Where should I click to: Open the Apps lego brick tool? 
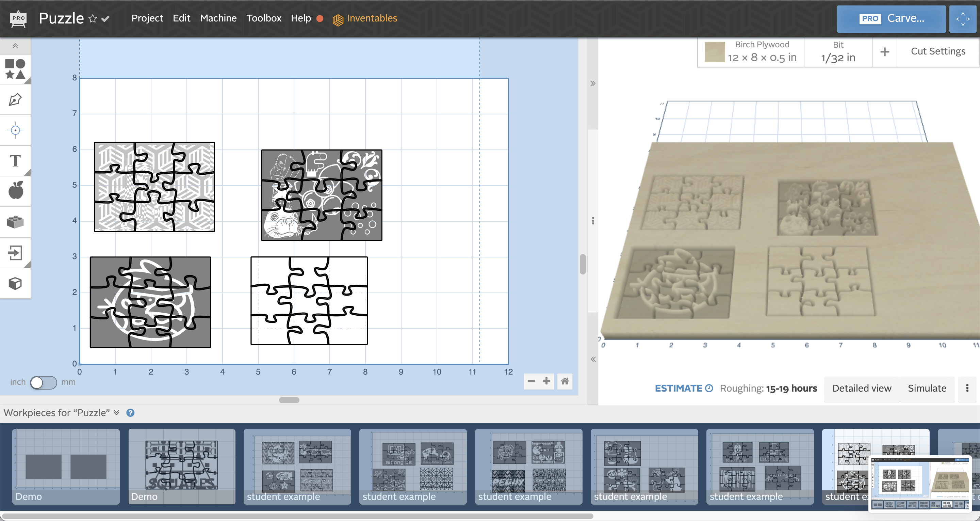click(15, 222)
